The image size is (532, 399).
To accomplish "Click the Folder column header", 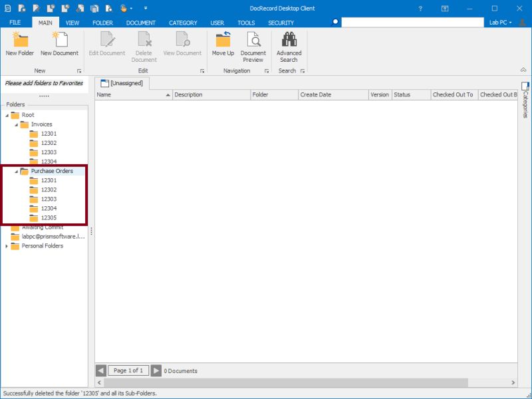I will pos(274,94).
